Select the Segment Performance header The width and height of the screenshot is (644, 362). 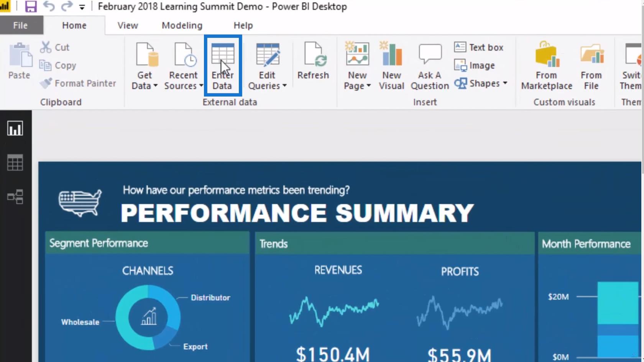148,243
